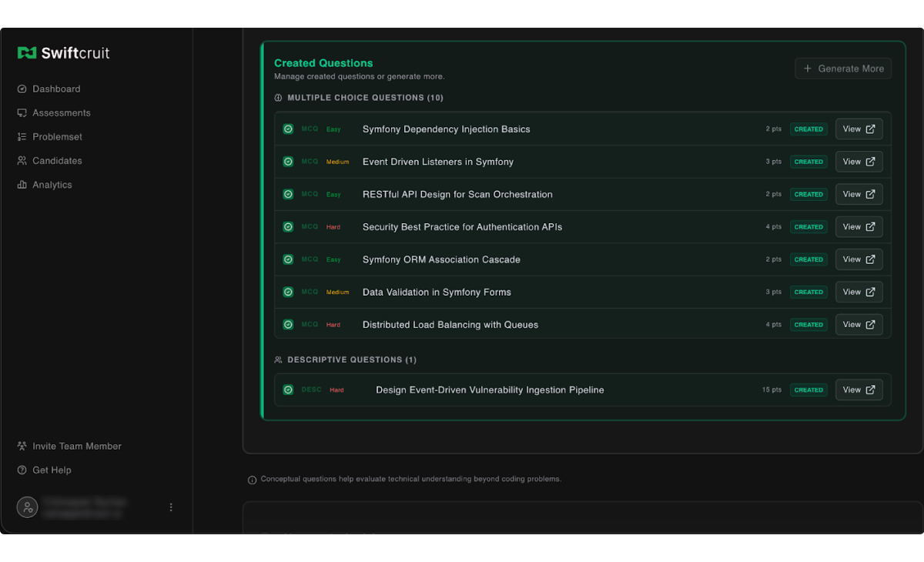Click the Dashboard gauge icon
Viewport: 924px width, 562px height.
coord(22,89)
